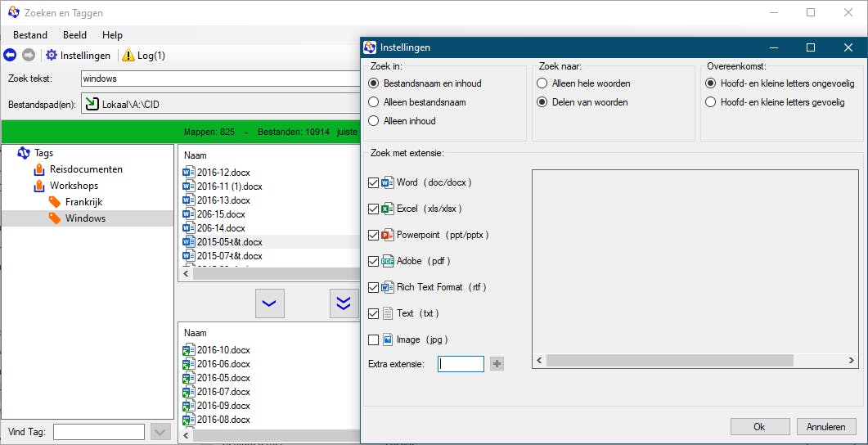Click the Annuleren button
This screenshot has height=445, width=868.
(826, 427)
